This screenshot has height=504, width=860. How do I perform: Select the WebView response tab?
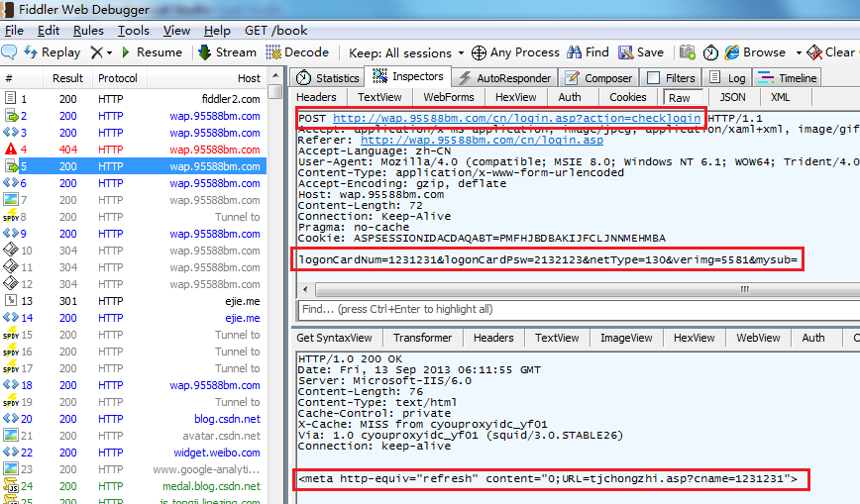coord(758,338)
